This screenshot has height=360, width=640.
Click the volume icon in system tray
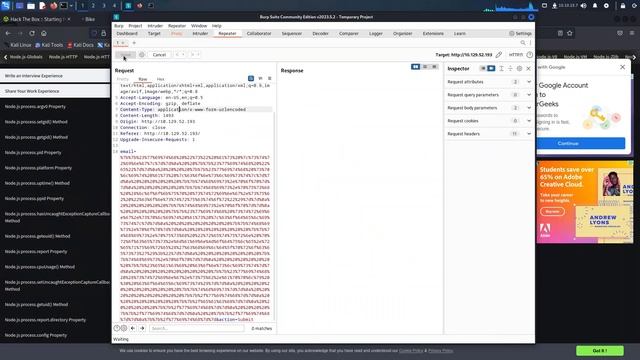[584, 6]
